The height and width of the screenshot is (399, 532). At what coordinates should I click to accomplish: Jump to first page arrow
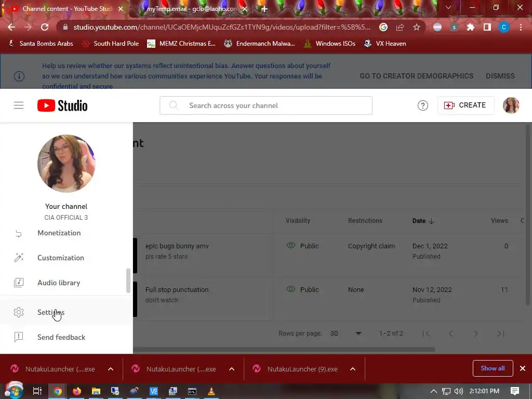[x=427, y=334]
